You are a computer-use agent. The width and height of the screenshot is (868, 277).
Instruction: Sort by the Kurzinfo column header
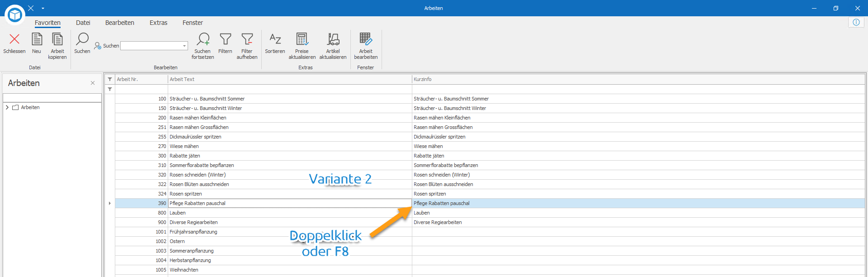(638, 79)
